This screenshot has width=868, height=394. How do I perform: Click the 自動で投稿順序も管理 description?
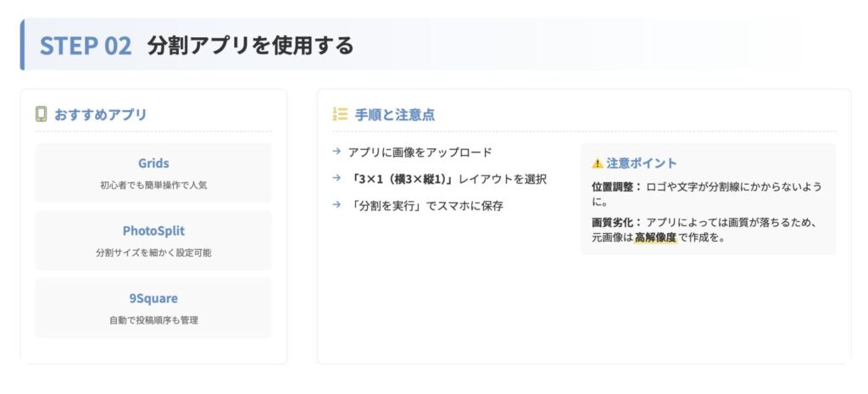coord(153,320)
